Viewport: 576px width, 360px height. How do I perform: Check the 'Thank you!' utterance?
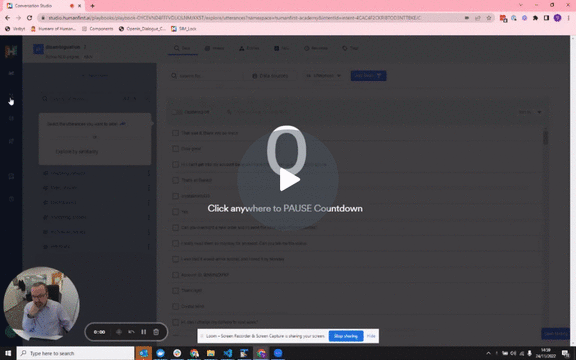[x=175, y=291]
